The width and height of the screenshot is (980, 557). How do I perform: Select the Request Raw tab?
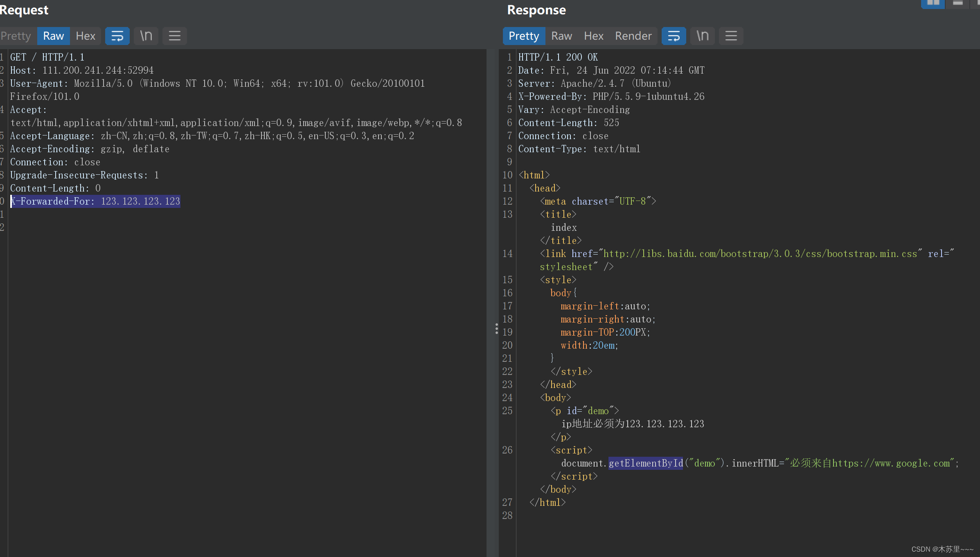pos(54,36)
